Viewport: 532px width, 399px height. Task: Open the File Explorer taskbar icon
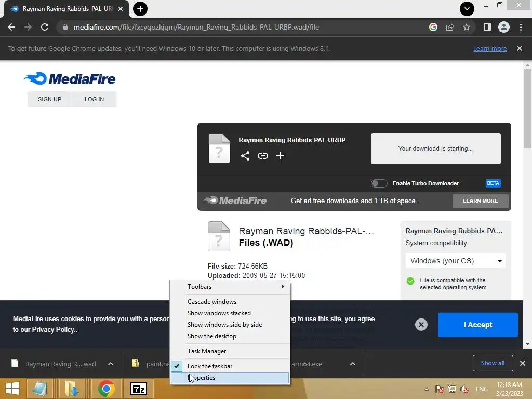pyautogui.click(x=71, y=389)
